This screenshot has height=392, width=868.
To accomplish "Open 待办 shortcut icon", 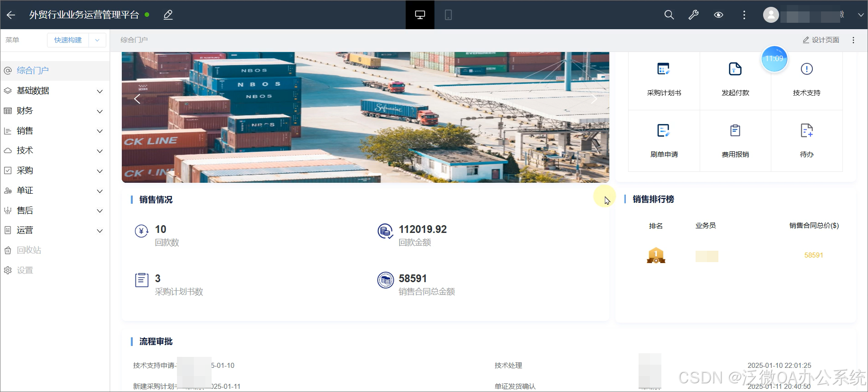I will coord(806,130).
